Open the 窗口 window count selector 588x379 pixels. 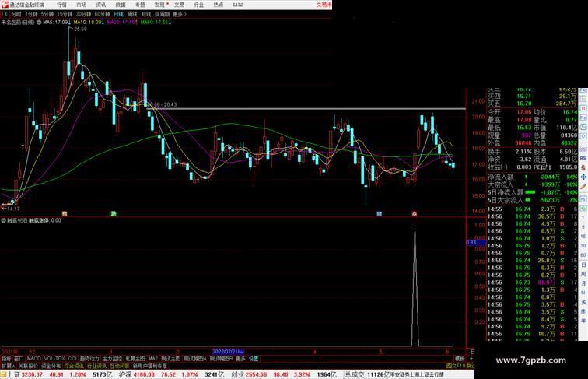tap(19, 359)
